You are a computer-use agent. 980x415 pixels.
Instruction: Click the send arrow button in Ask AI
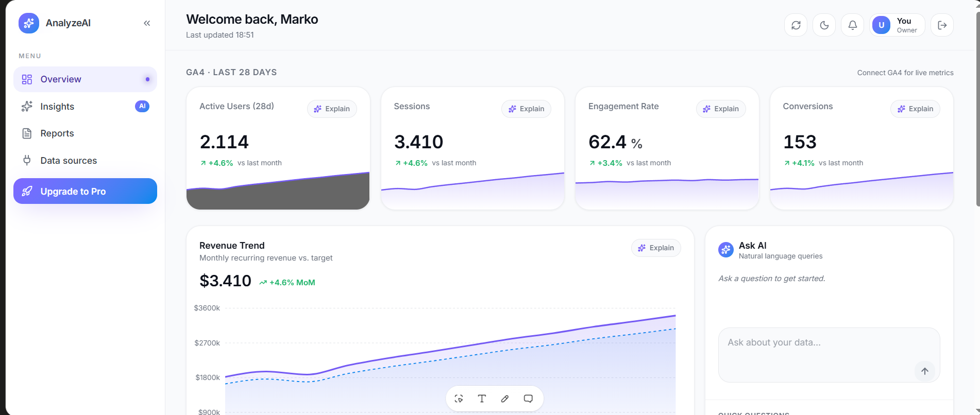(x=925, y=371)
